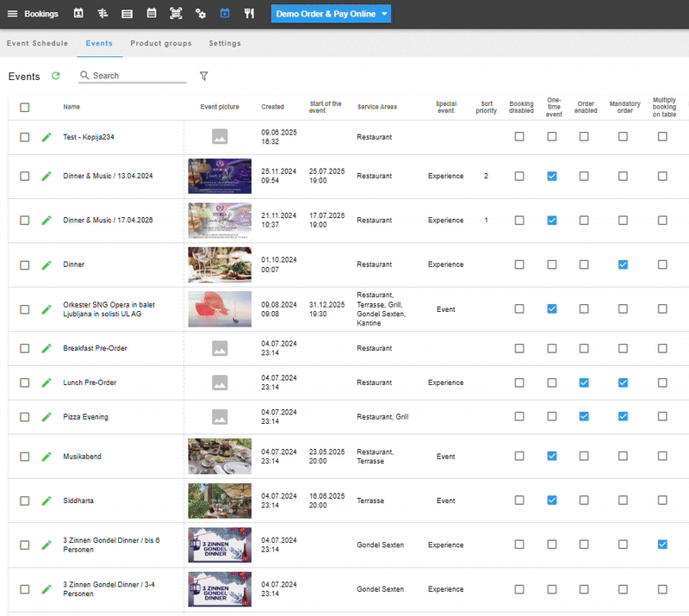Open the gears settings icon in top bar

(201, 14)
